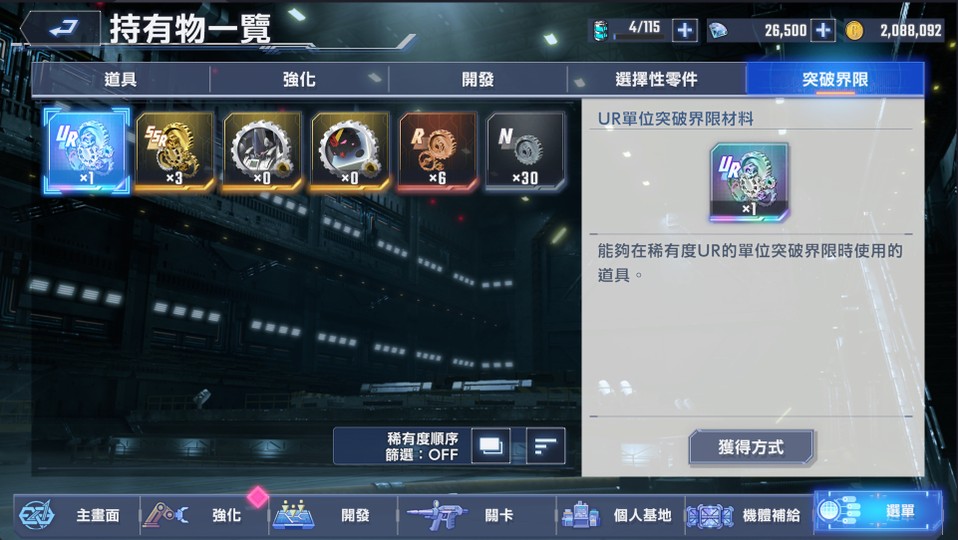
Task: Open the 選單 menu in bottom bar
Action: click(x=877, y=514)
